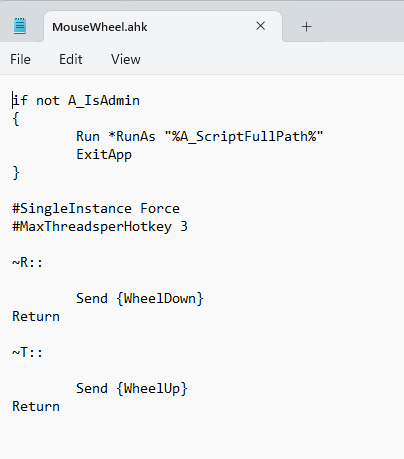This screenshot has width=404, height=459.
Task: Open the Edit menu
Action: (71, 59)
